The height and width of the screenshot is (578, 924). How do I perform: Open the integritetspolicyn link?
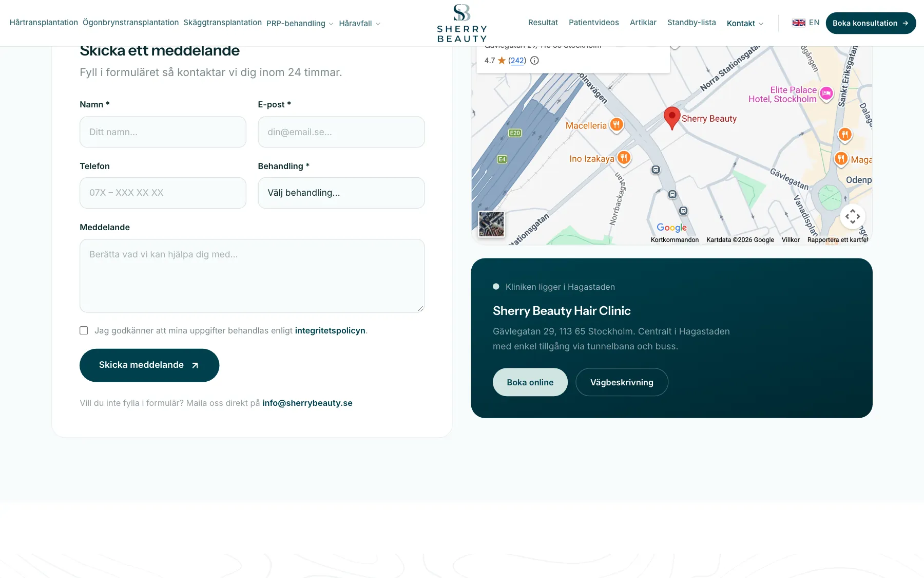click(330, 330)
